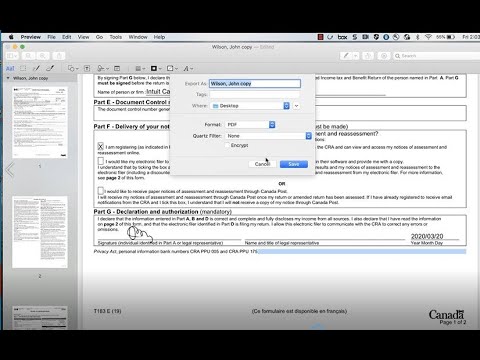Open the Border Color dropdown
Viewport: 480px width, 360px height.
156,68
